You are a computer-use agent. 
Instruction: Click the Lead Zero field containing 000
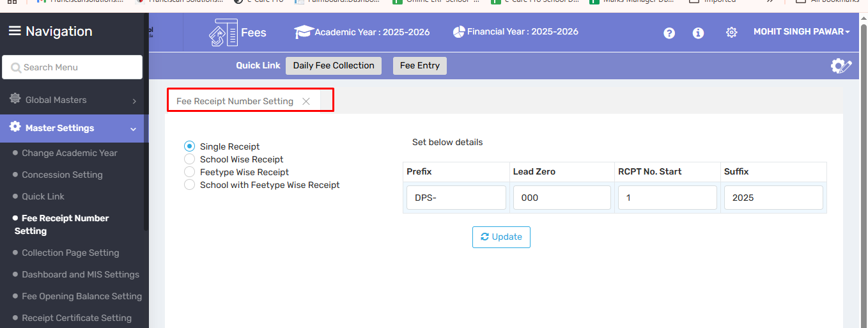pyautogui.click(x=562, y=198)
